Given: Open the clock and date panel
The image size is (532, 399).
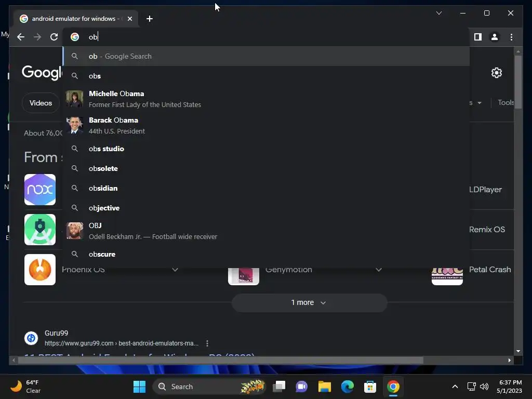Looking at the screenshot, I should (x=509, y=387).
